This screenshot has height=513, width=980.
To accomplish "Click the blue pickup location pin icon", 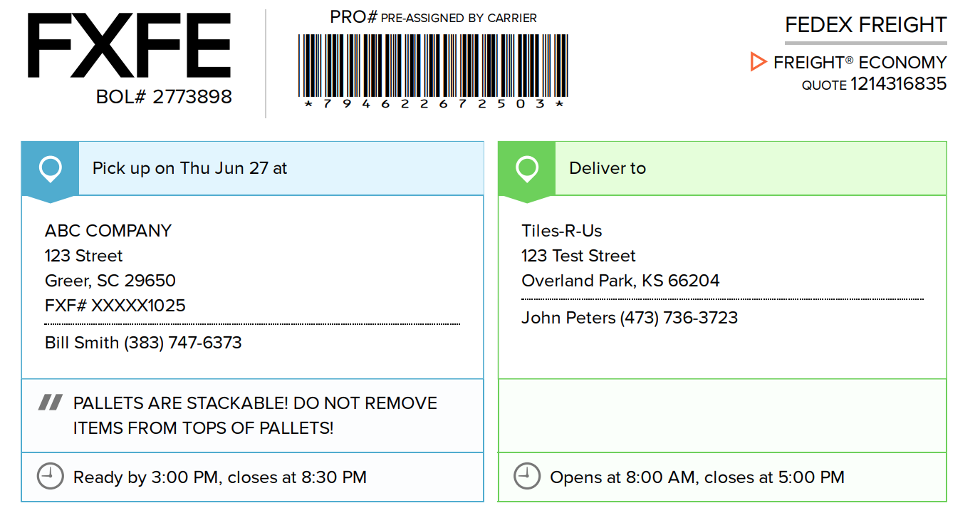I will (x=50, y=170).
